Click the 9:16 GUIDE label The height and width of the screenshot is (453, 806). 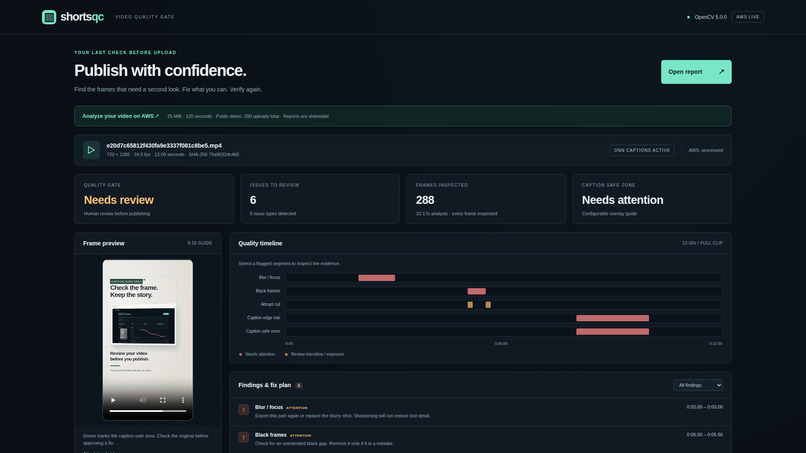199,243
